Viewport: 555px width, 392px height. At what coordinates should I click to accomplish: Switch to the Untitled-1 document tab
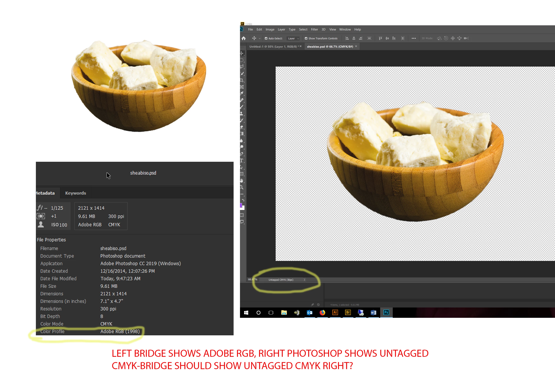(x=273, y=46)
